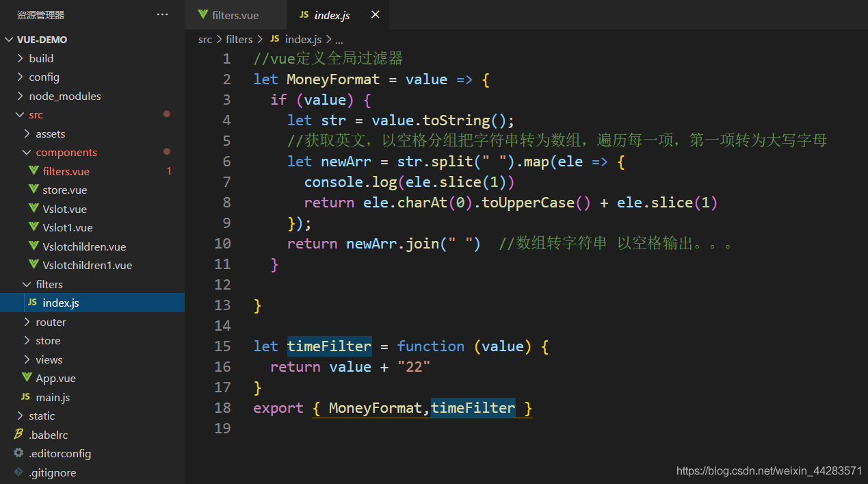
Task: Switch to the filters.vue editor tab
Action: coord(235,14)
